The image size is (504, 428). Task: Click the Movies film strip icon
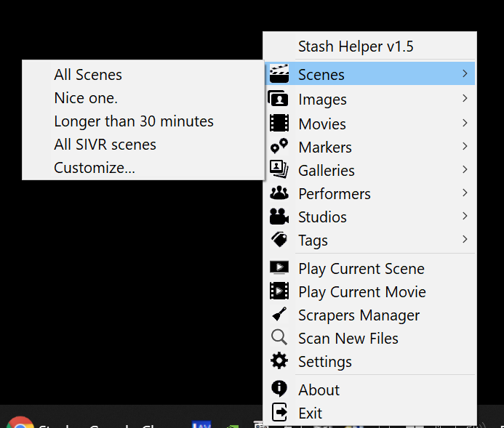[279, 123]
